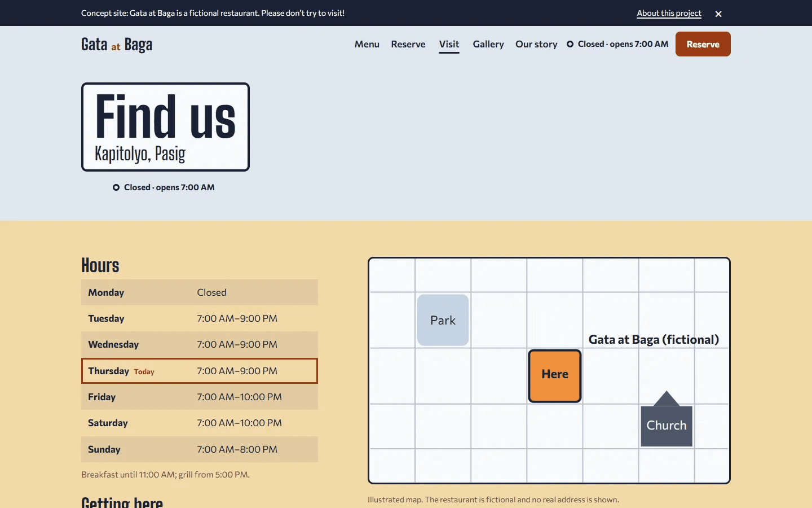Image resolution: width=812 pixels, height=508 pixels.
Task: Open the Gallery navigation item
Action: point(488,44)
